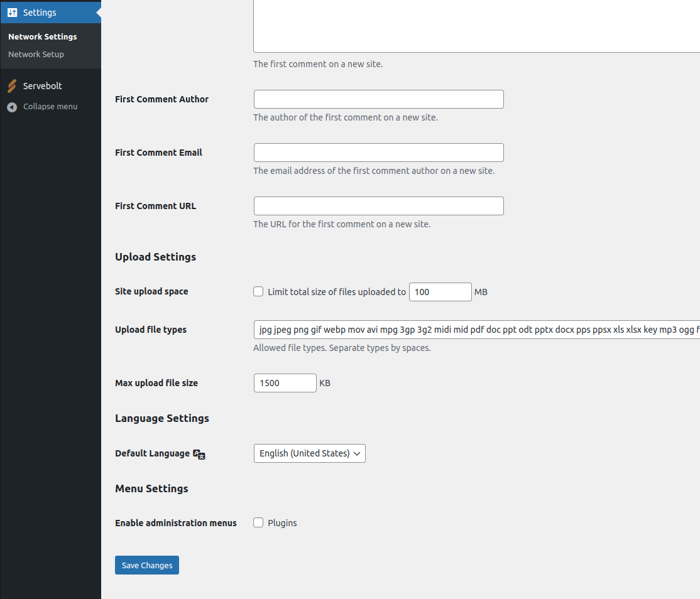Image resolution: width=700 pixels, height=599 pixels.
Task: Click the 'KB' unit label
Action: (x=325, y=383)
